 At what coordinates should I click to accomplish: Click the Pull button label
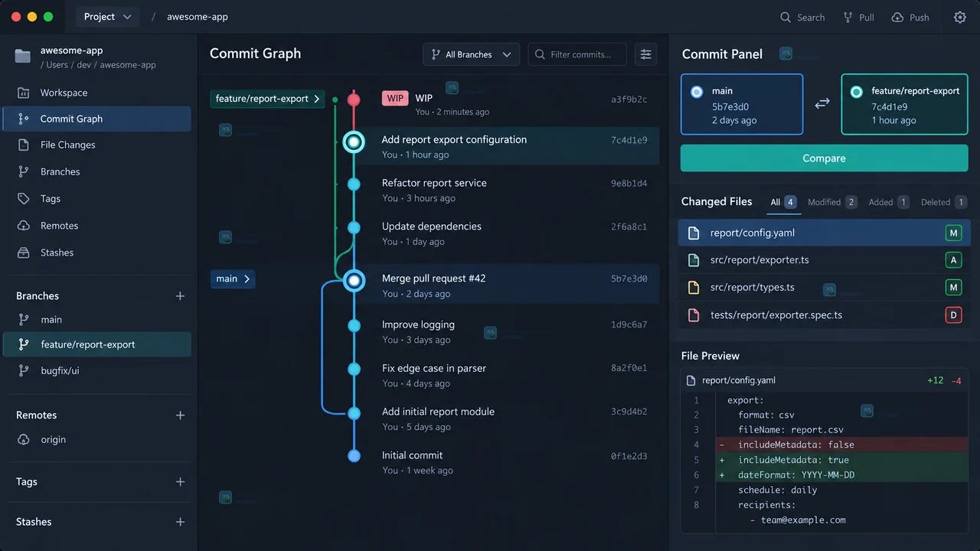tap(867, 18)
